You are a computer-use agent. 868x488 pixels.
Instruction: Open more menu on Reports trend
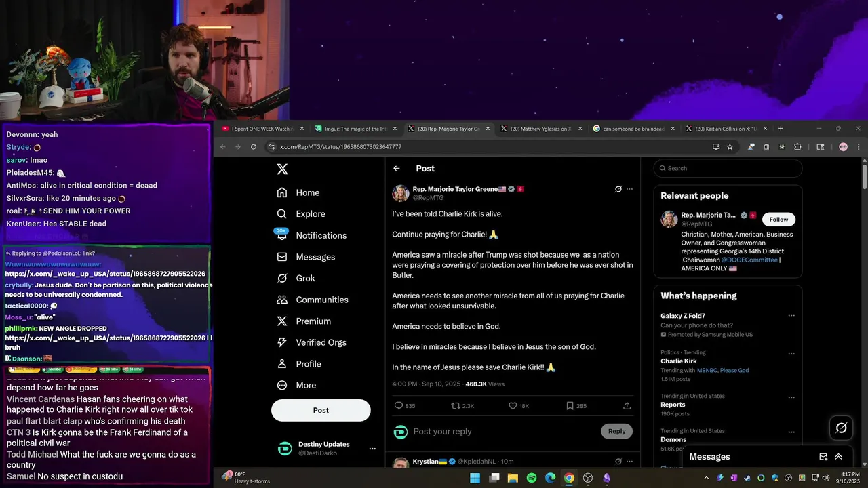(791, 397)
